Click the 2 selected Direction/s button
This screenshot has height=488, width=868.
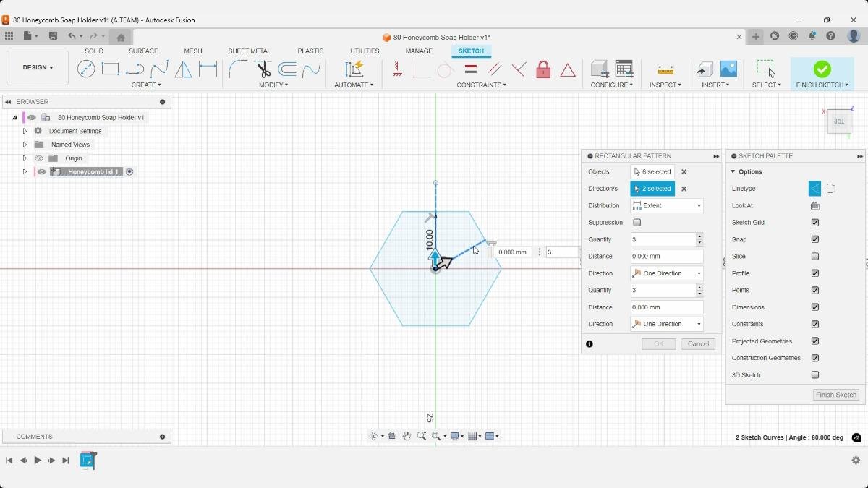pos(652,189)
